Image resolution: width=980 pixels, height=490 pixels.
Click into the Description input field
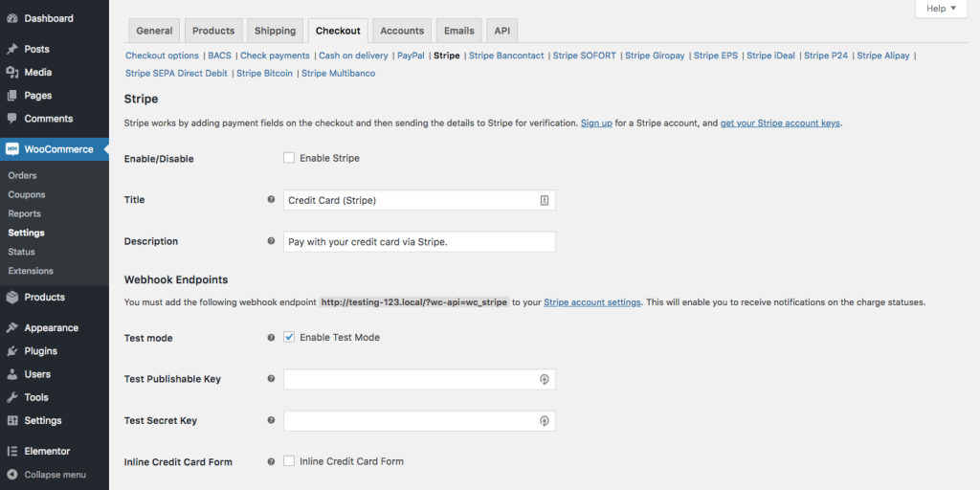419,242
